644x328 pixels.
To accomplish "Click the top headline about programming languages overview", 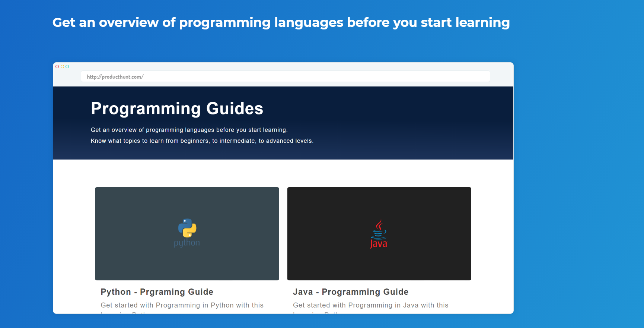I will [x=281, y=22].
